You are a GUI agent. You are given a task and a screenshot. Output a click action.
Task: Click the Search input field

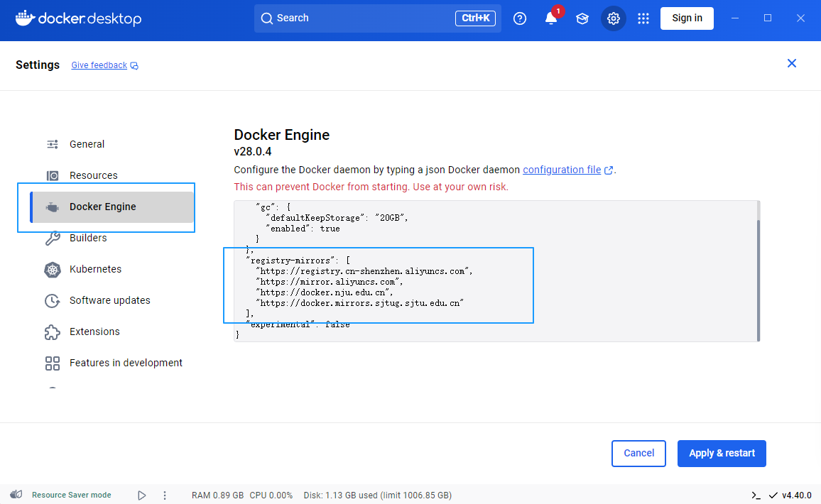point(378,18)
